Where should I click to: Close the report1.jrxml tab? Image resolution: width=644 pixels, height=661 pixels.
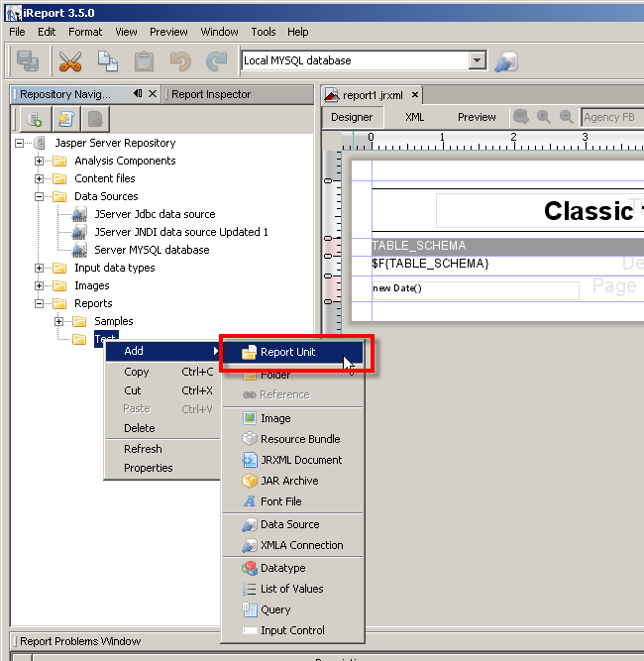tap(415, 95)
